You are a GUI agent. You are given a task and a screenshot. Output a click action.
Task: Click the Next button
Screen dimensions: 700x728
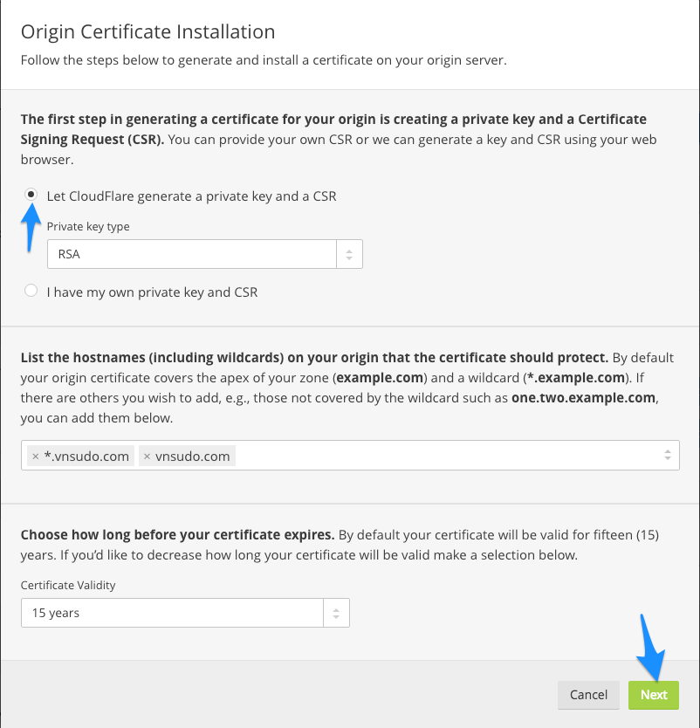point(653,695)
